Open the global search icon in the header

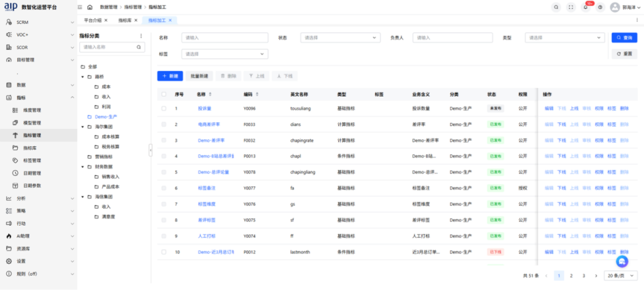pos(556,7)
